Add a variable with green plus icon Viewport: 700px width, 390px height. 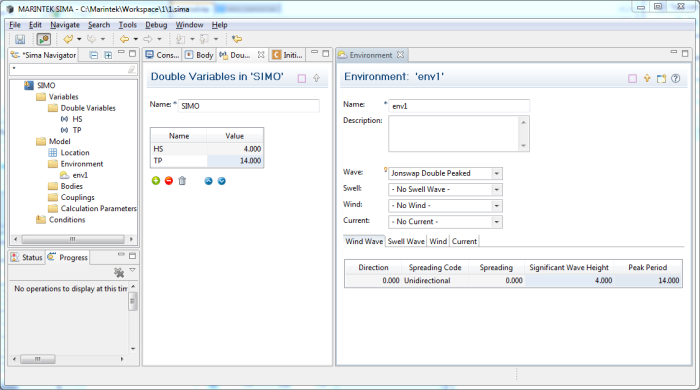point(156,181)
